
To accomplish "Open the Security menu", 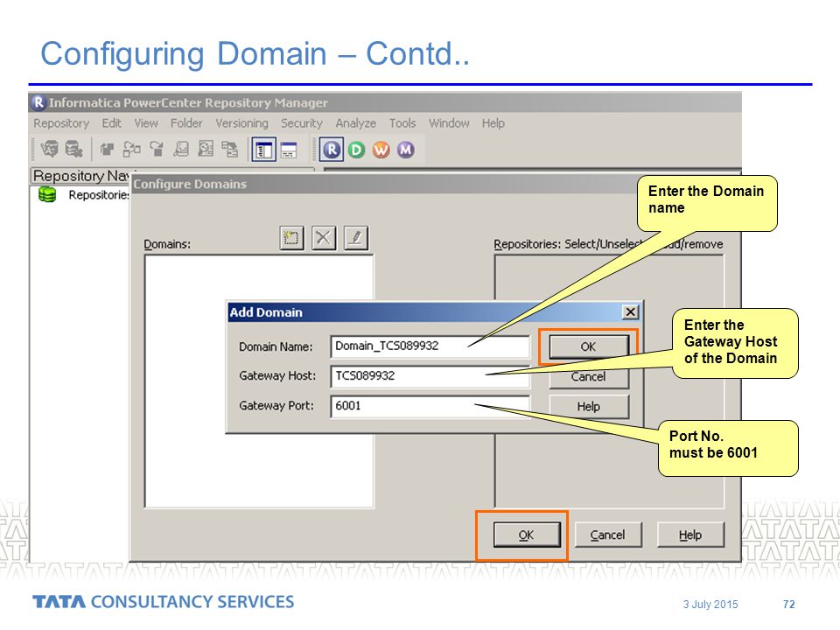I will click(x=302, y=123).
